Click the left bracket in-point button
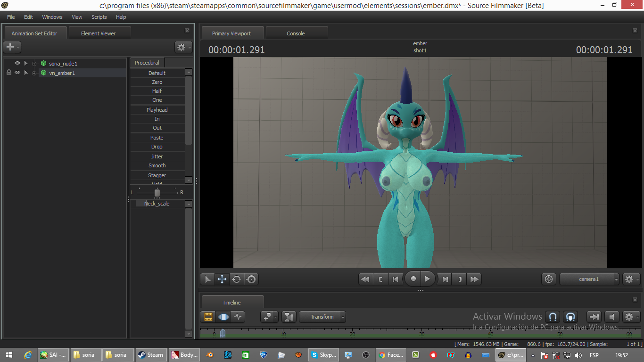 point(380,279)
